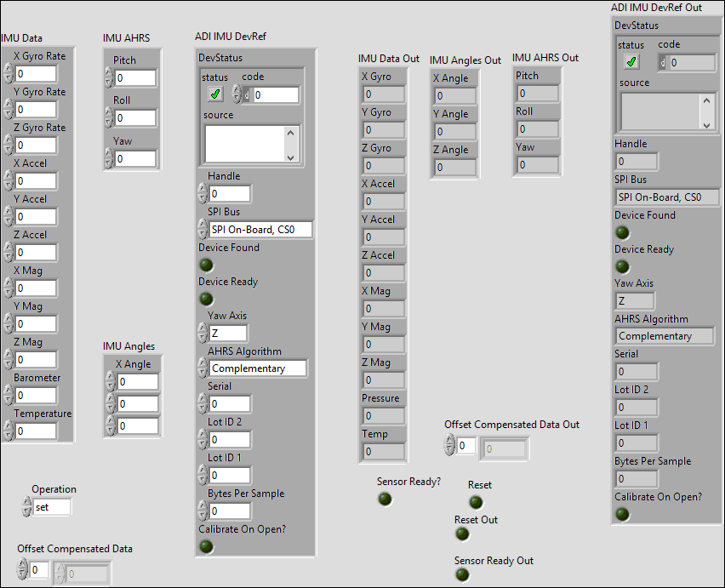Toggle the Reset boolean control

tap(476, 501)
